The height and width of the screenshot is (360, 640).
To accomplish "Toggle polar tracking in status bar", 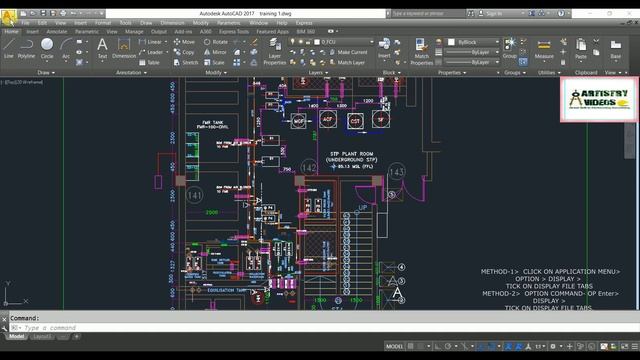I will 448,346.
